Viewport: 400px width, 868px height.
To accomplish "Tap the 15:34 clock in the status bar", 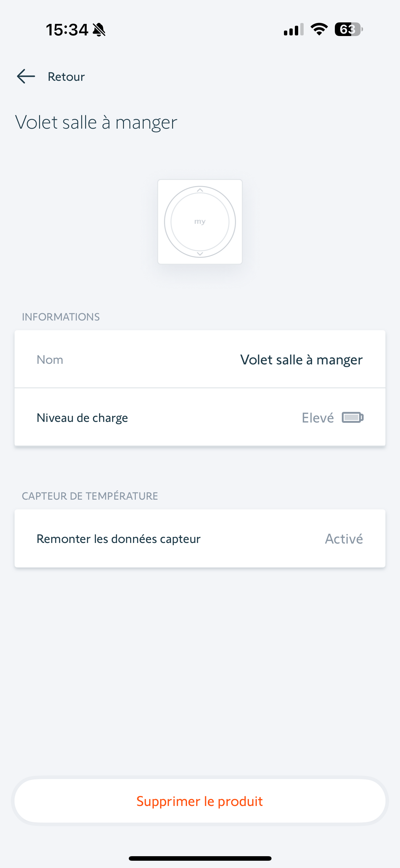I will (x=67, y=30).
